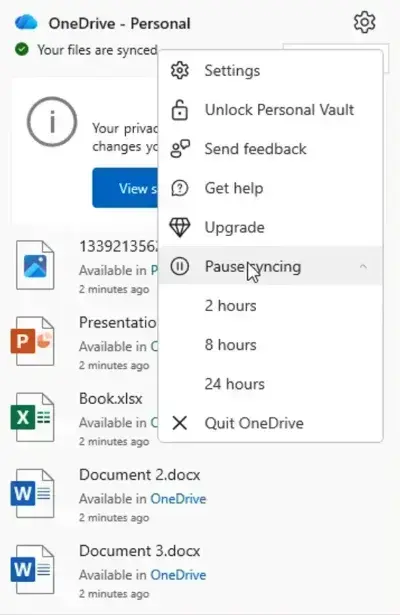Click the 'Your files are synced' status text
This screenshot has width=400, height=615.
pyautogui.click(x=97, y=50)
